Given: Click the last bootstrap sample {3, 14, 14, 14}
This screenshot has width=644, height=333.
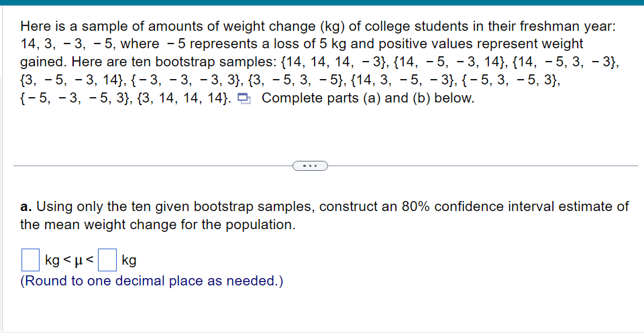Looking at the screenshot, I should click(x=182, y=98).
